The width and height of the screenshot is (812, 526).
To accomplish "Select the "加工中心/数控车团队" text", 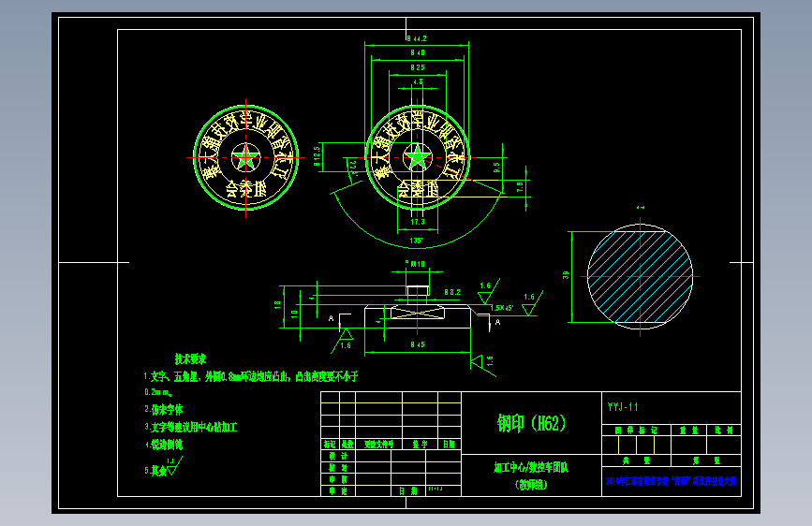I will [531, 467].
